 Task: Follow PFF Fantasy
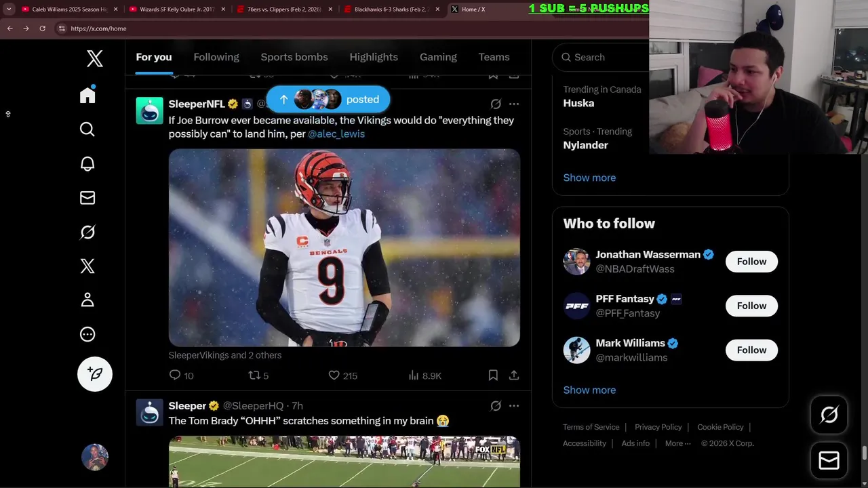(x=751, y=306)
